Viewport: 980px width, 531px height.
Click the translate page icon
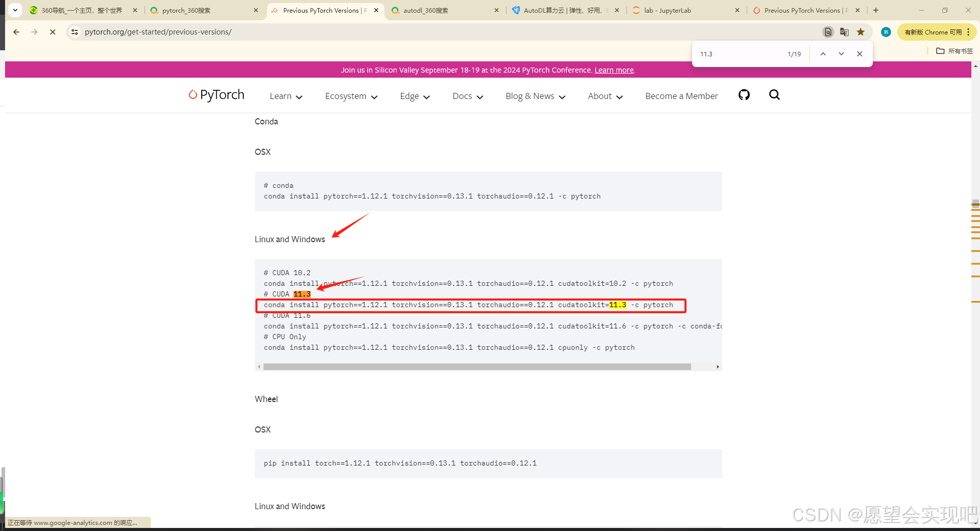[x=844, y=32]
